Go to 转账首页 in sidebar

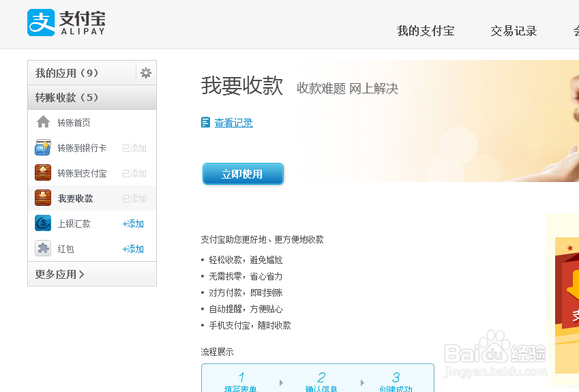[x=74, y=123]
